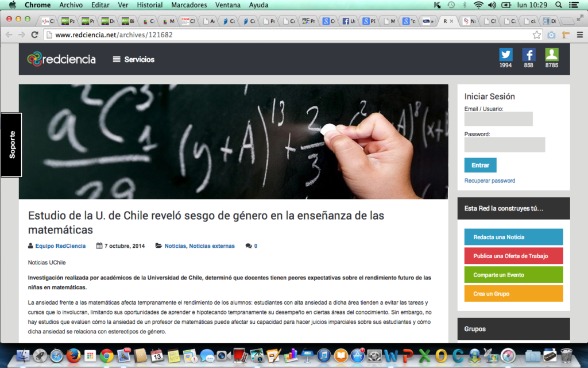
Task: Switch to the Facebook browser tab
Action: pyautogui.click(x=349, y=21)
